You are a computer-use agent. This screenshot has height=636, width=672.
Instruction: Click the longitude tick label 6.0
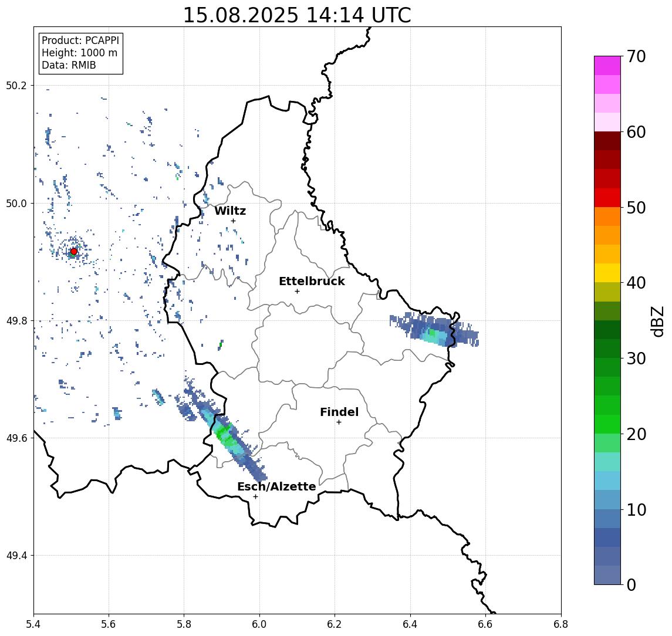(x=259, y=624)
